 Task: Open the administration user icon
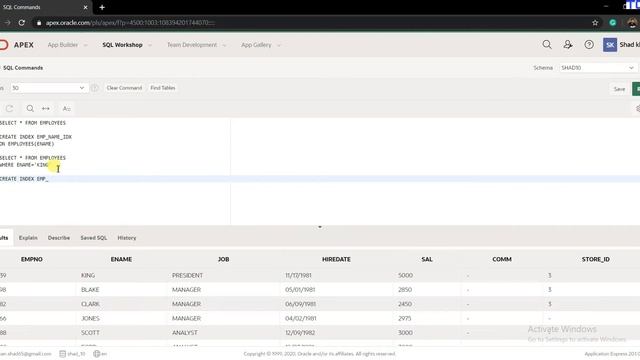(568, 44)
